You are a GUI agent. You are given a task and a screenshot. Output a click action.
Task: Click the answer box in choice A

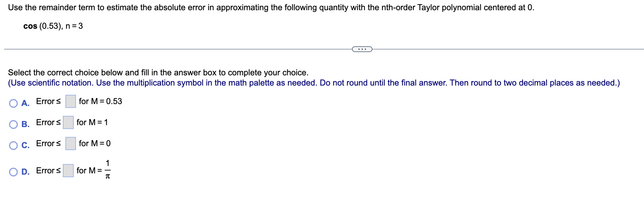click(70, 101)
